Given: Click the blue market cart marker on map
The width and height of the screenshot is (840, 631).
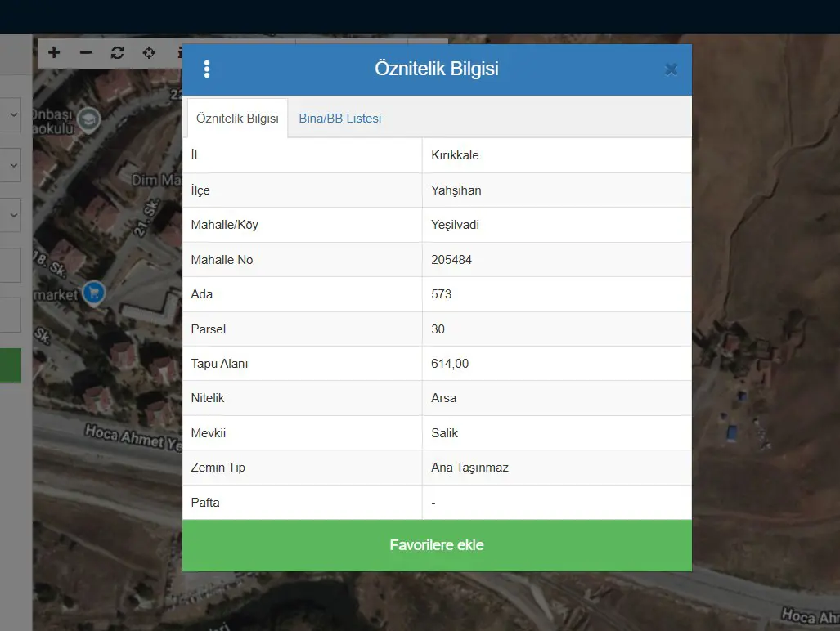Looking at the screenshot, I should pos(94,293).
